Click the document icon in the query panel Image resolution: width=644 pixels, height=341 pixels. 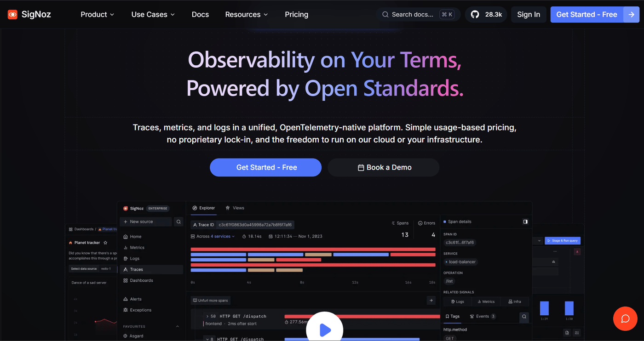point(567,333)
